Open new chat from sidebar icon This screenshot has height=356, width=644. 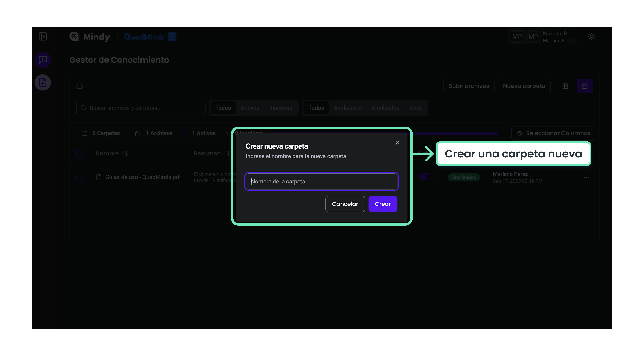pos(43,60)
